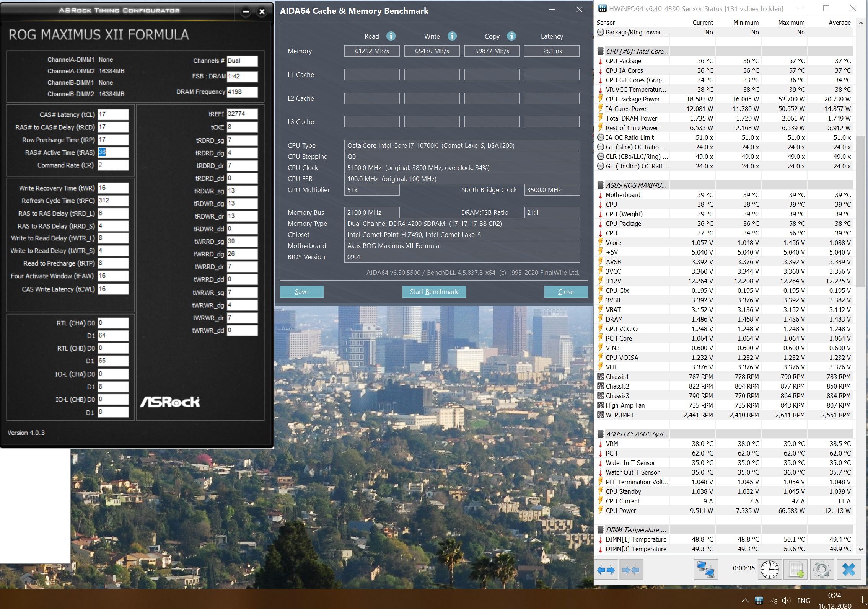Click the Write info icon in AIDA64
The image size is (868, 609).
click(x=452, y=36)
